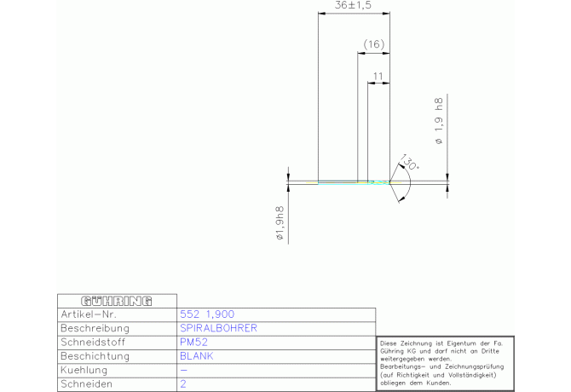This screenshot has height=392, width=571.
Task: Click the vertical ø 1,9 h8 label at right
Action: coord(439,121)
